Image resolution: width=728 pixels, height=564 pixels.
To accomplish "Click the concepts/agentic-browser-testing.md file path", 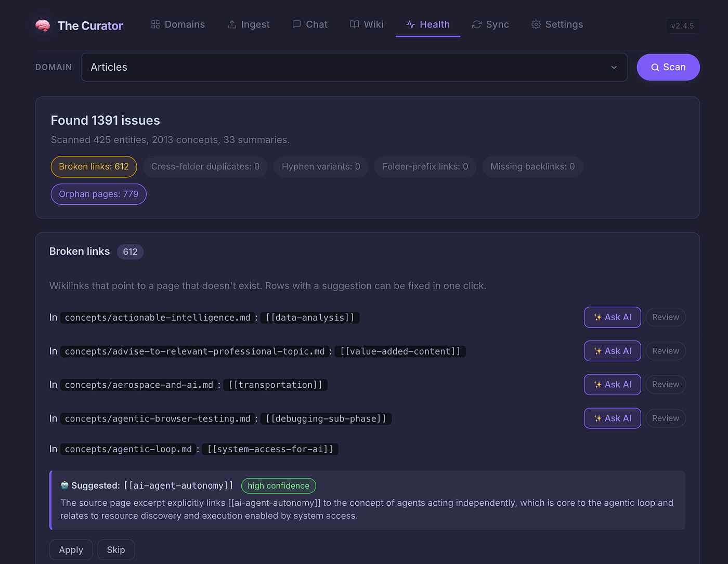I will click(x=158, y=418).
